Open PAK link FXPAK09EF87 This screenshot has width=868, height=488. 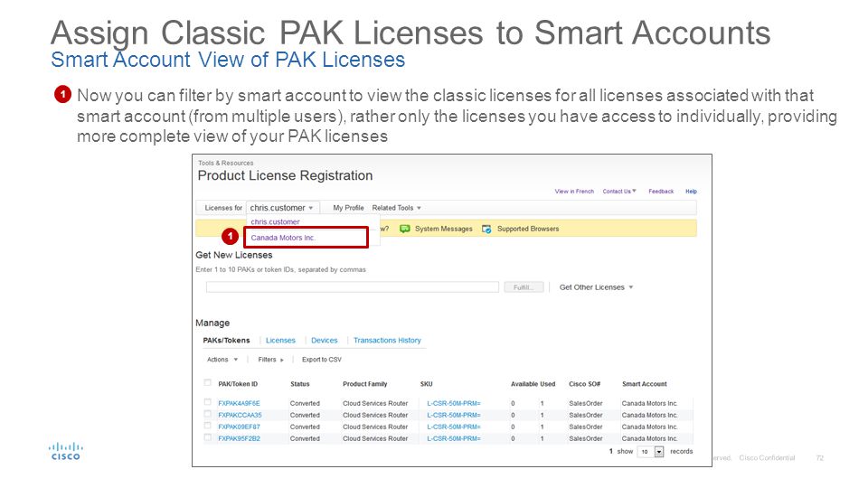coord(239,427)
